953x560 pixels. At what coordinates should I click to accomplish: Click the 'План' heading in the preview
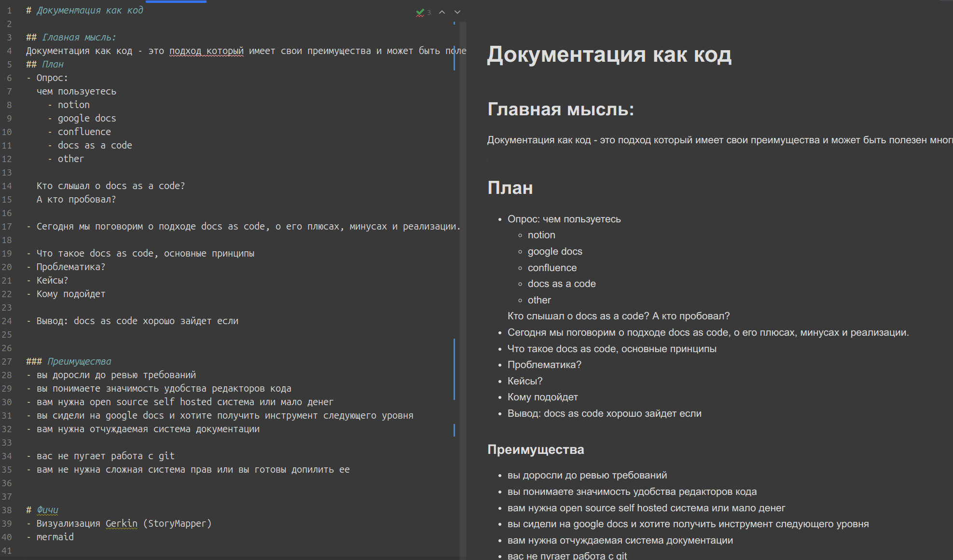[x=510, y=188]
